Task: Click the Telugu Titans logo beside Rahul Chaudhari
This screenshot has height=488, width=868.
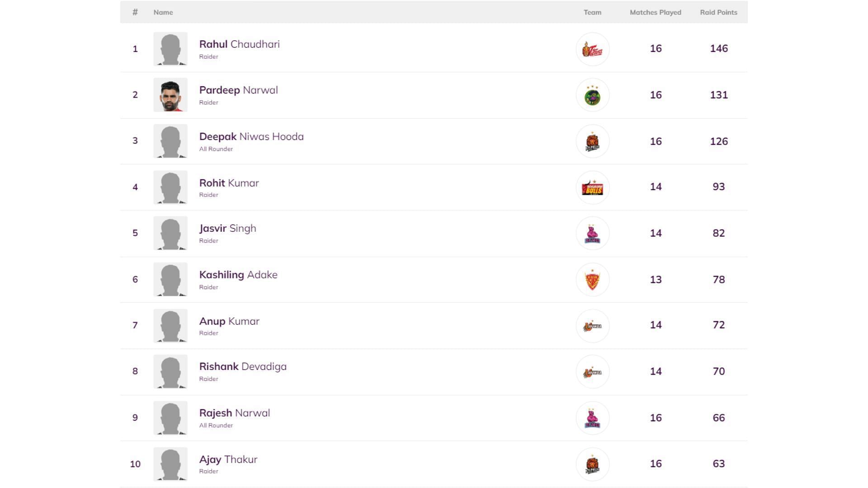Action: pyautogui.click(x=592, y=49)
